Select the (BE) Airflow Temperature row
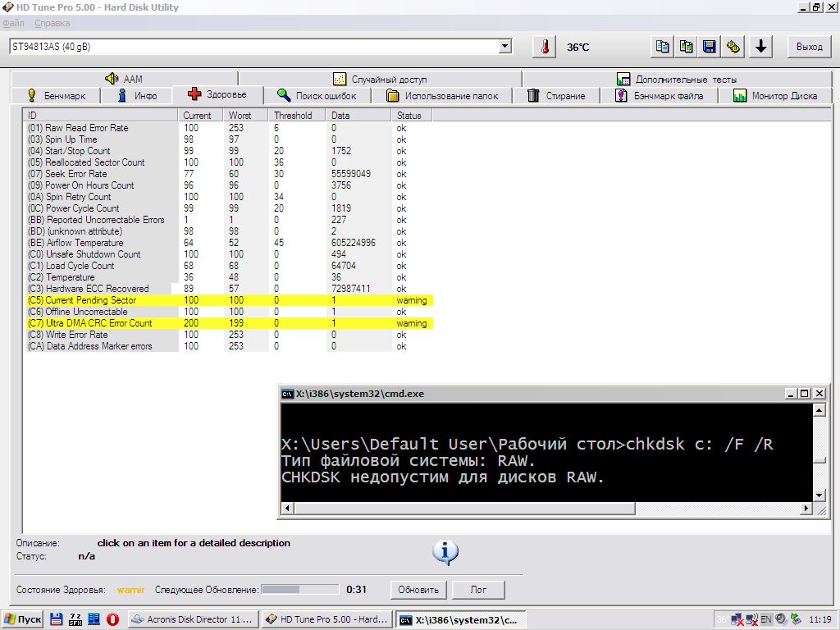The image size is (840, 630). pyautogui.click(x=230, y=243)
